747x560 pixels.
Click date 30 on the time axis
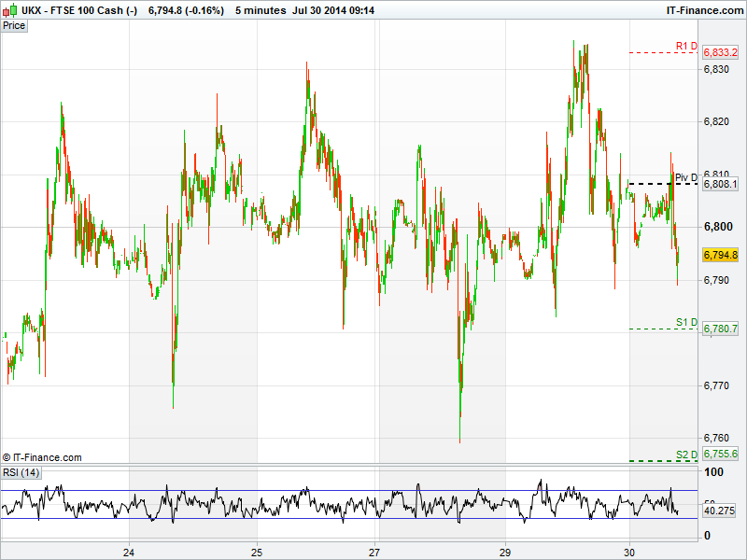(x=630, y=551)
